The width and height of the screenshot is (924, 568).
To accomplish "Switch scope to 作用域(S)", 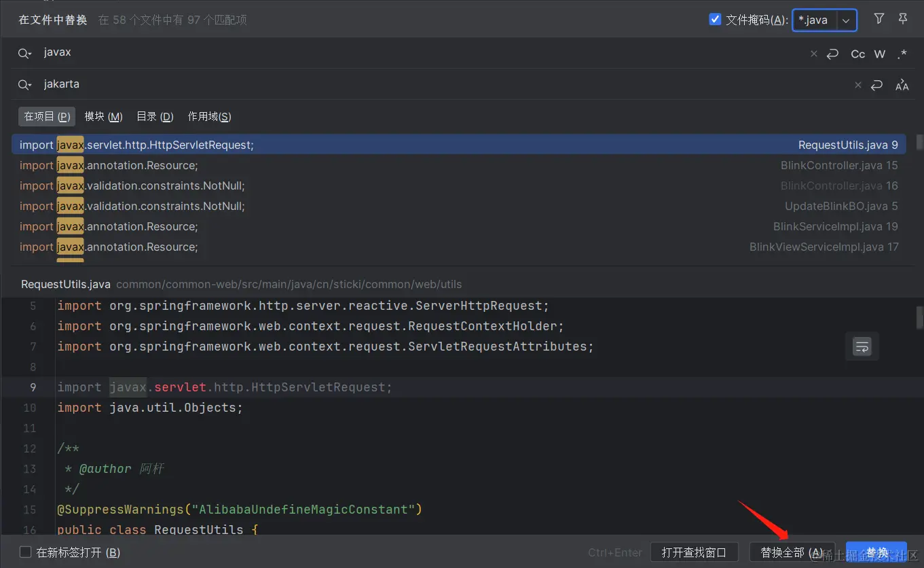I will (209, 116).
